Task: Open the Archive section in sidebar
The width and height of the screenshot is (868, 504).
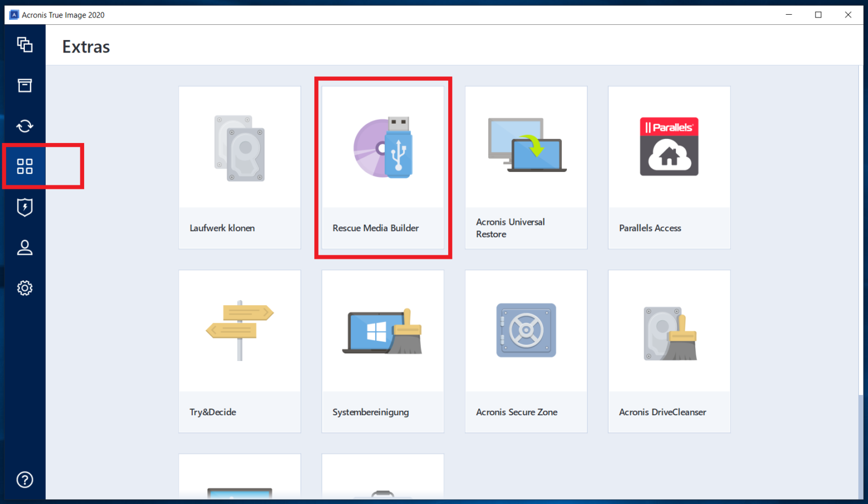Action: point(24,85)
